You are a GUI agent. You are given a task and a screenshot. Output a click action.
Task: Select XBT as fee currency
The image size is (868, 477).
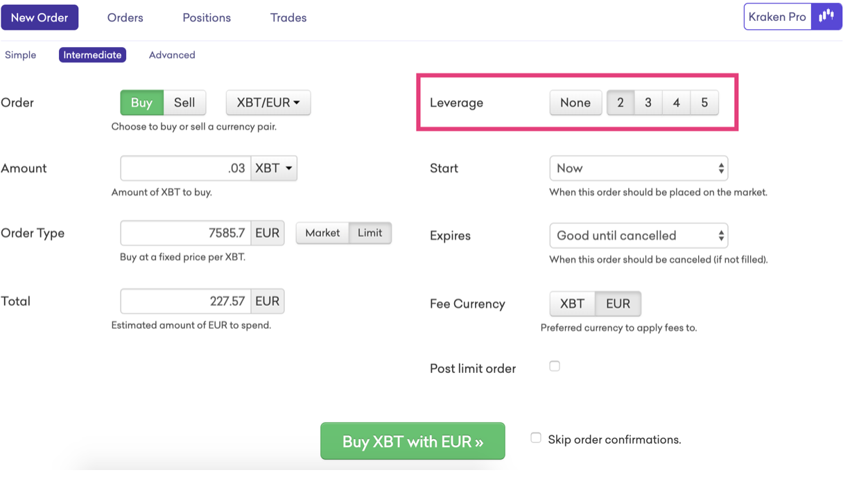point(572,304)
